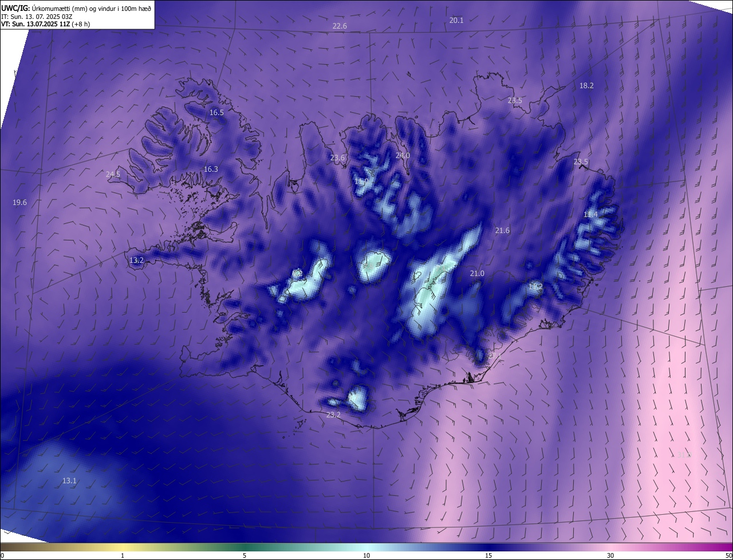Click the 21.6 map value

502,230
